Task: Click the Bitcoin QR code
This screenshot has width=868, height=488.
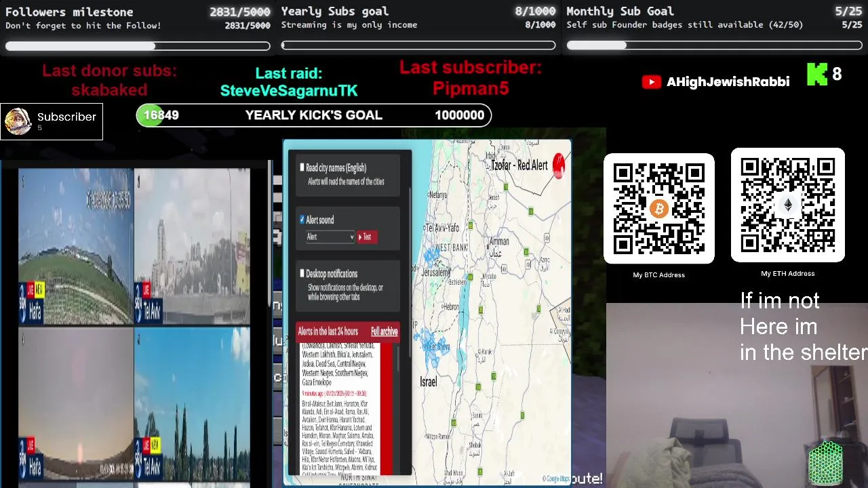Action: click(x=658, y=209)
